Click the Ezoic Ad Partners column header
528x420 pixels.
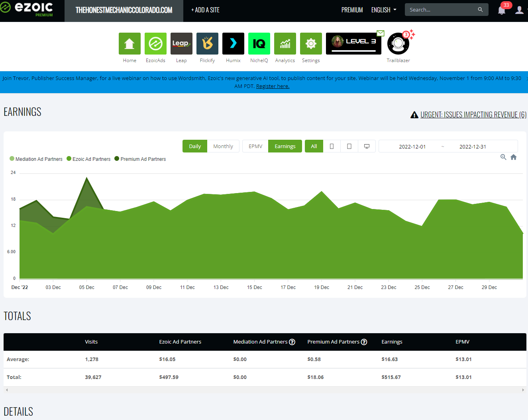(x=180, y=342)
